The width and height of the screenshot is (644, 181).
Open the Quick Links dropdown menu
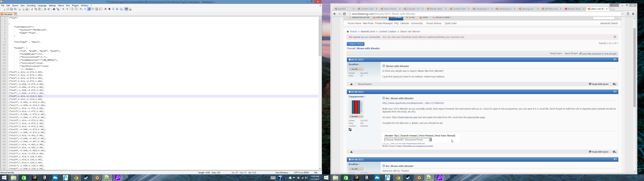(x=450, y=23)
